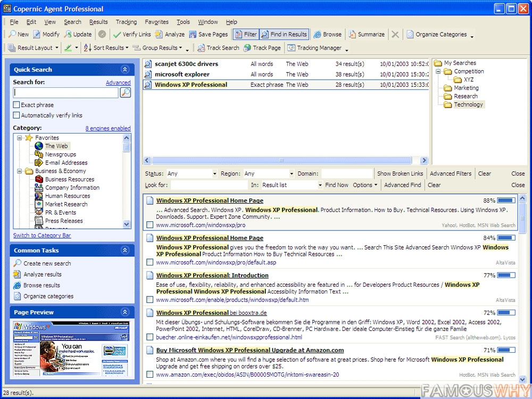Select the Human Resources category icon
Viewport: 532px width, 399px height.
(x=39, y=196)
